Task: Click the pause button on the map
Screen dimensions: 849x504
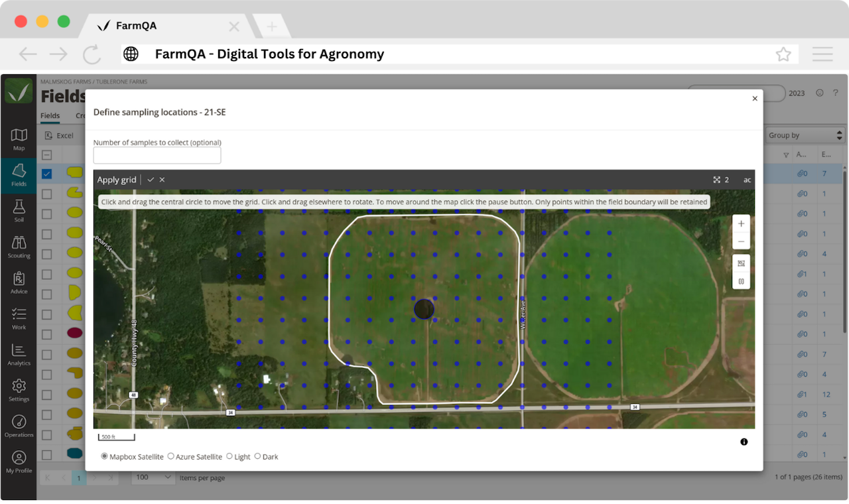Action: pyautogui.click(x=741, y=281)
